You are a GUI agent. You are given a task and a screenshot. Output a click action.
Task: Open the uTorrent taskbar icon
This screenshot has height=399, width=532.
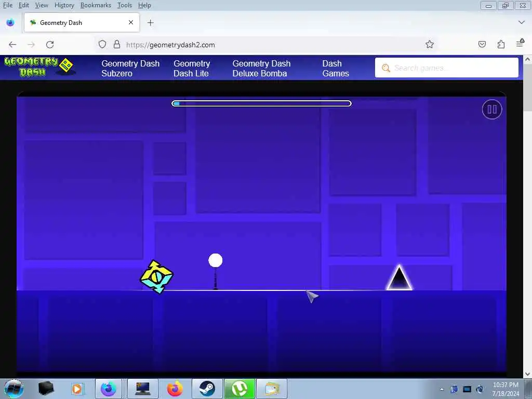coord(240,389)
